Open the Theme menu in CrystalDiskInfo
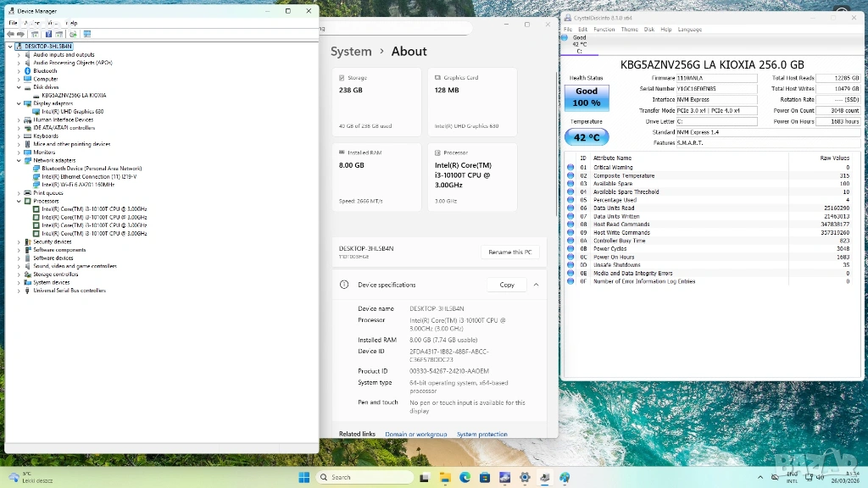The height and width of the screenshot is (488, 868). pyautogui.click(x=629, y=29)
